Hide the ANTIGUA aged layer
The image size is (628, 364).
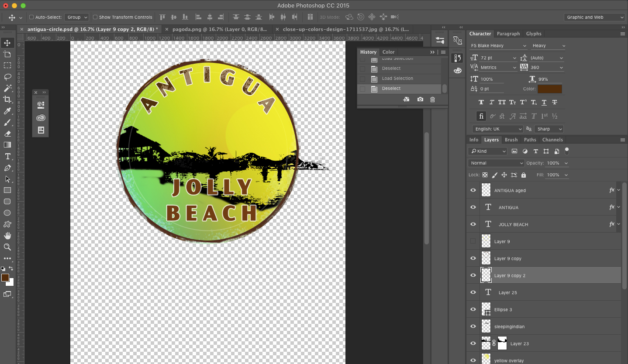tap(473, 190)
